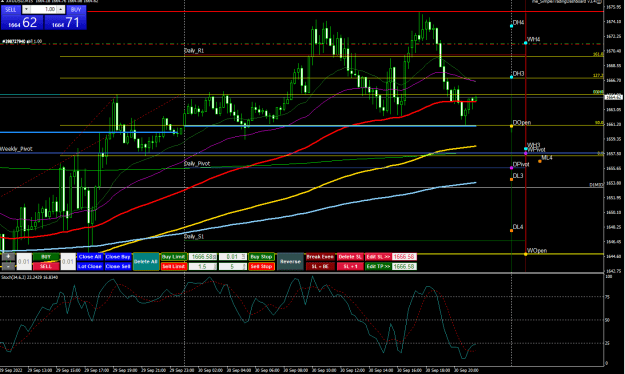Viewport: 625px width, 374px height.
Task: Click the Reverse button
Action: coord(290,262)
